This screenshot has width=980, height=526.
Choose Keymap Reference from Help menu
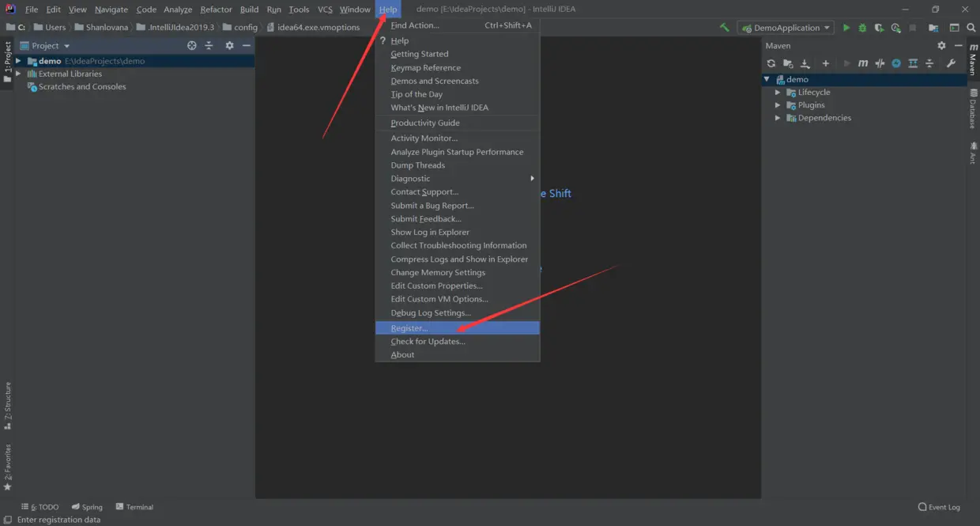[457, 68]
